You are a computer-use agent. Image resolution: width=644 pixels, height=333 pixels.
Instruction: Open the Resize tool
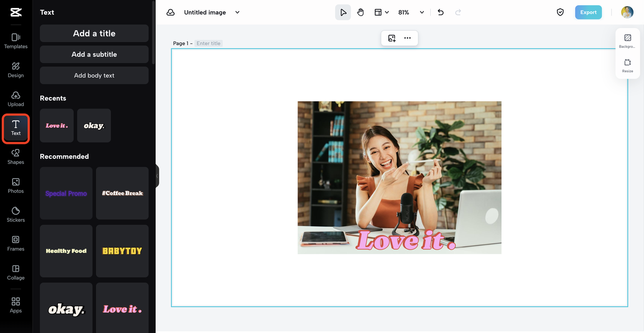click(x=627, y=66)
